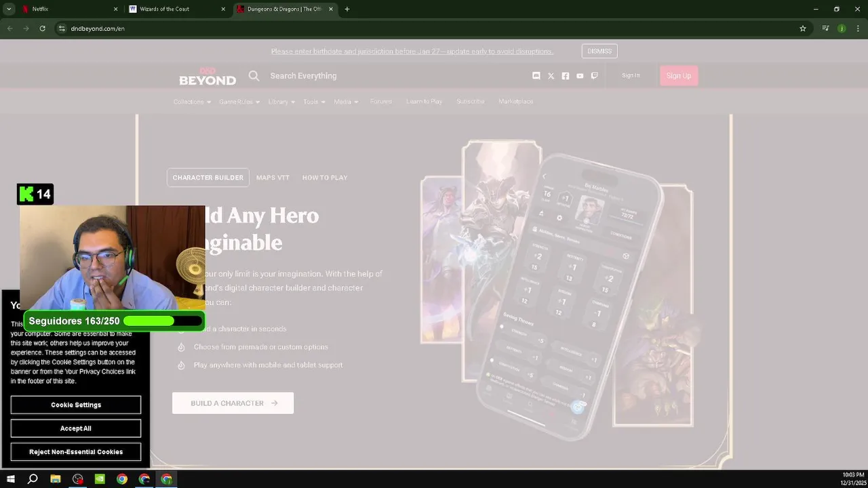Image resolution: width=868 pixels, height=488 pixels.
Task: Open OBS Studio from the taskbar
Action: [x=78, y=479]
